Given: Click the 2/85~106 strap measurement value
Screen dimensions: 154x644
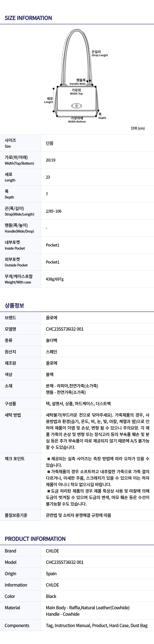Looking at the screenshot, I should point(54,211).
